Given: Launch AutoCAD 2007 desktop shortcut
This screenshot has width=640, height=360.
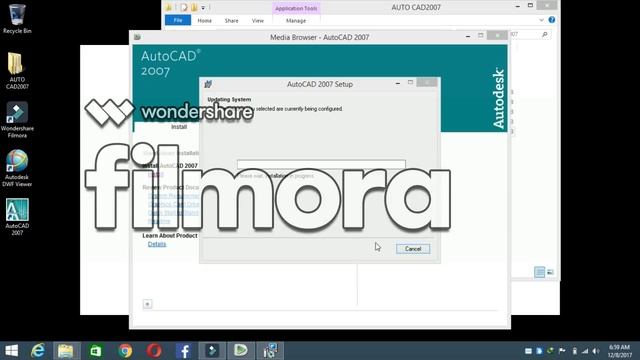Looking at the screenshot, I should 17,217.
